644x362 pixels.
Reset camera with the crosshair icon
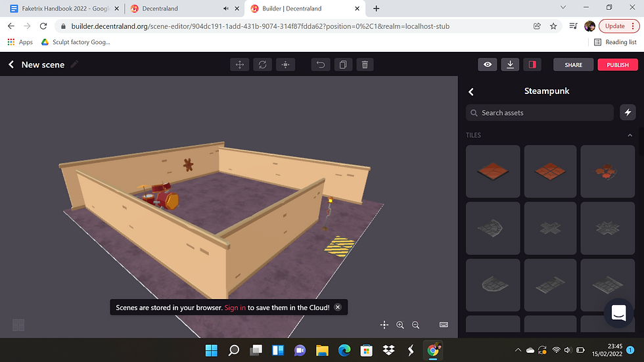pyautogui.click(x=384, y=325)
